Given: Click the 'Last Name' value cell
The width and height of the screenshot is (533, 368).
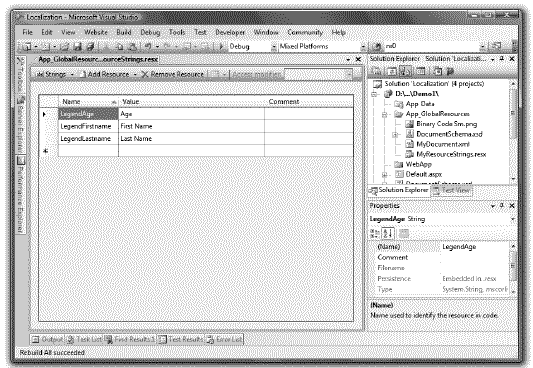Looking at the screenshot, I should tap(191, 139).
